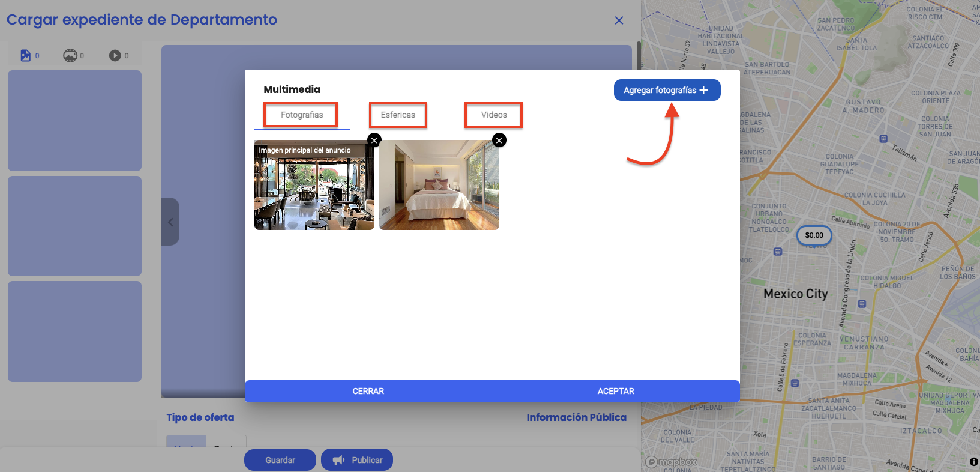
Task: Remove the bedroom photo
Action: pyautogui.click(x=499, y=140)
